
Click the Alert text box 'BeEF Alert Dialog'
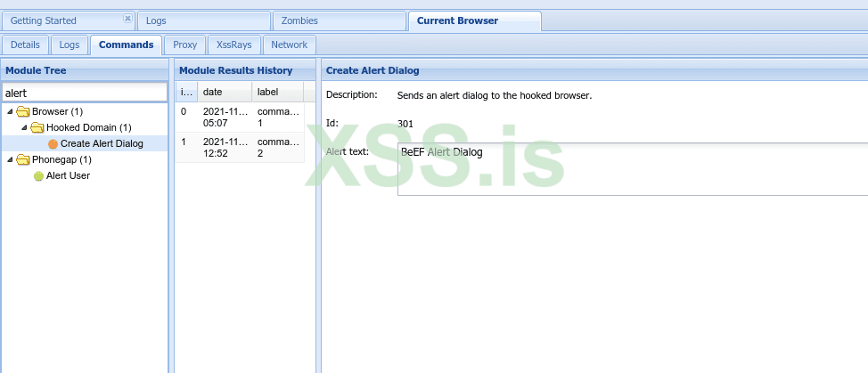pos(633,169)
